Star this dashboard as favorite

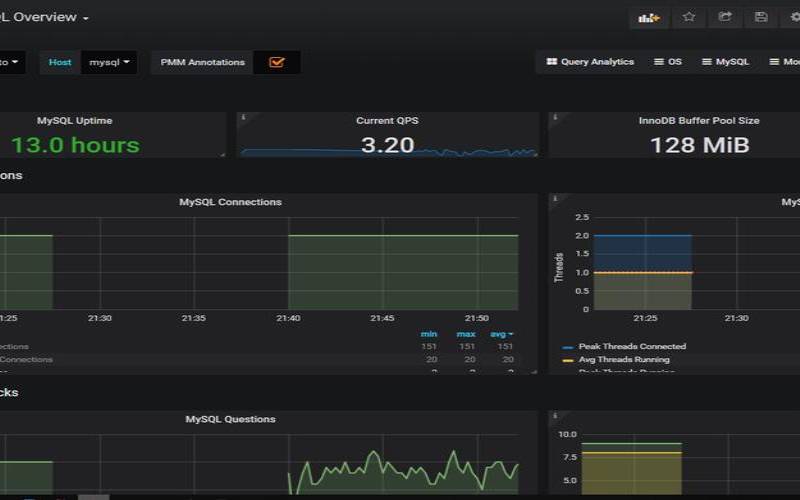(689, 17)
